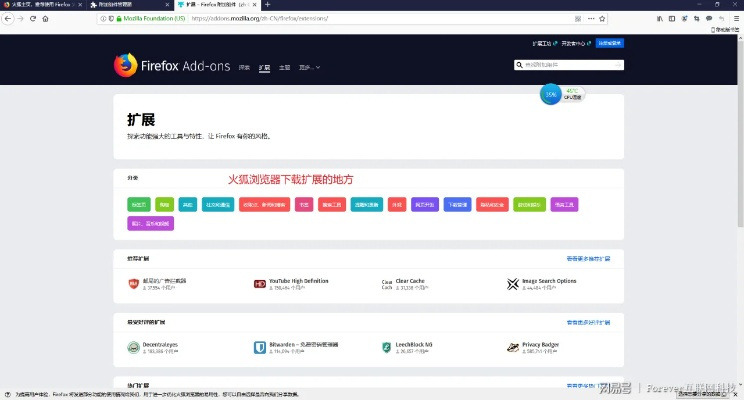This screenshot has height=400, width=744.
Task: Open the purple 网页开发 category button
Action: [x=425, y=205]
